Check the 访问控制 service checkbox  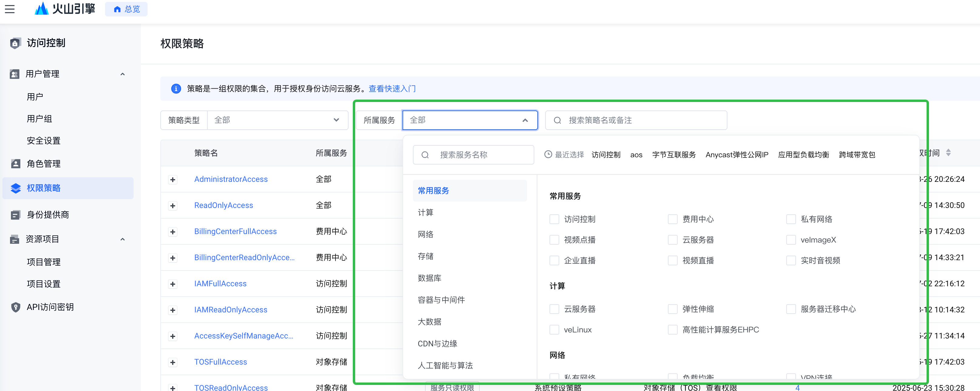554,219
